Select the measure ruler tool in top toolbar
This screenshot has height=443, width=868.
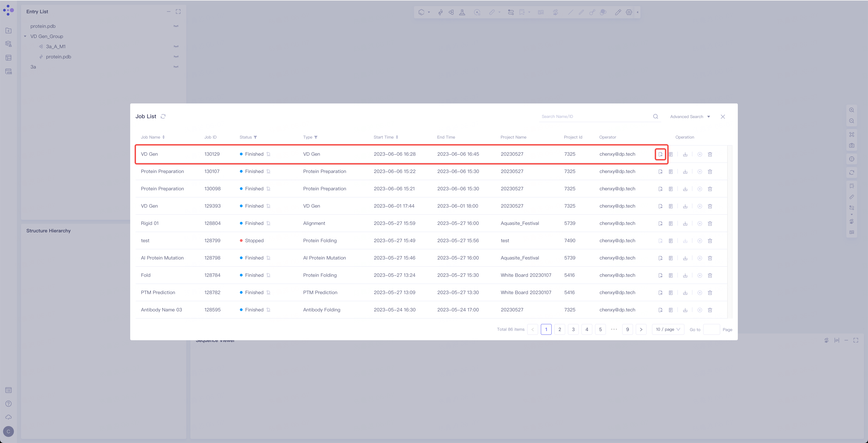(492, 12)
